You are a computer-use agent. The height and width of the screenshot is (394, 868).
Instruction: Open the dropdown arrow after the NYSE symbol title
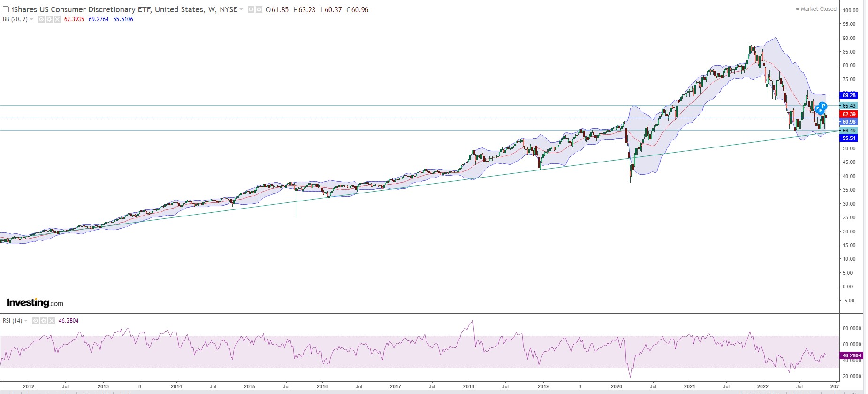pyautogui.click(x=242, y=9)
